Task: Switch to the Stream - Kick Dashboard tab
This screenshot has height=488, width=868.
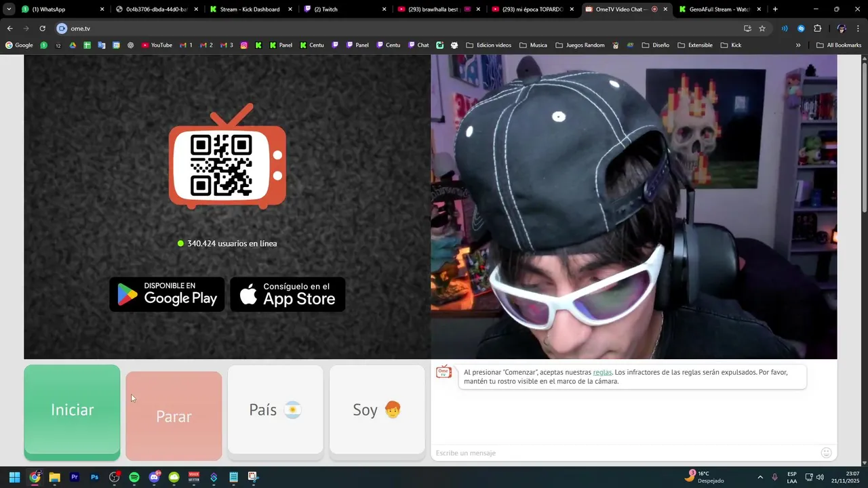Action: pyautogui.click(x=252, y=9)
